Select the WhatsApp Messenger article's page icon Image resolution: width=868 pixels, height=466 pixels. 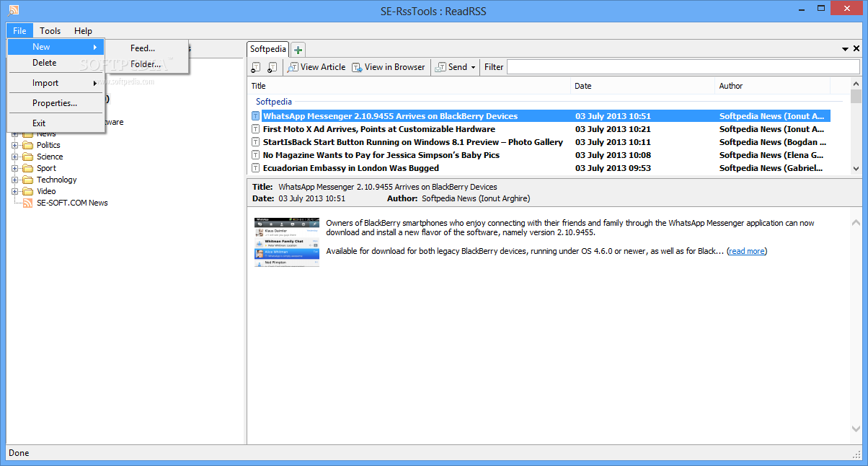(255, 116)
